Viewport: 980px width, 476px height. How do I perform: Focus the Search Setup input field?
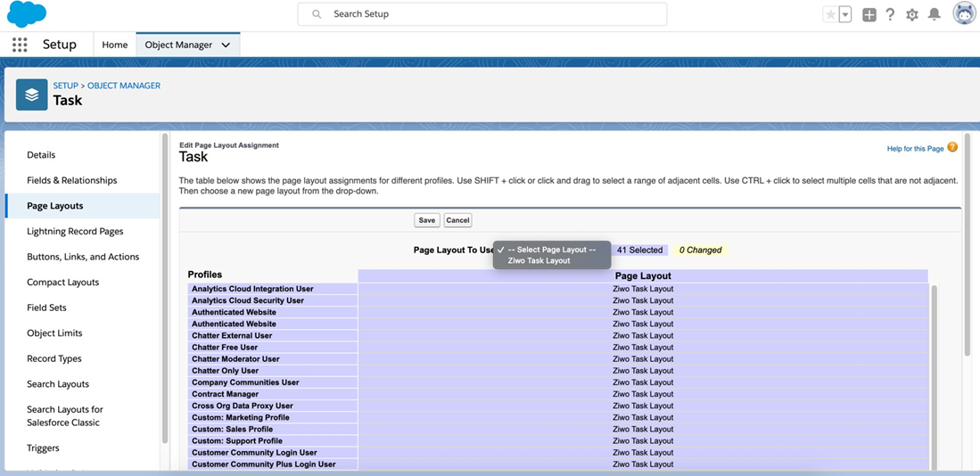482,14
